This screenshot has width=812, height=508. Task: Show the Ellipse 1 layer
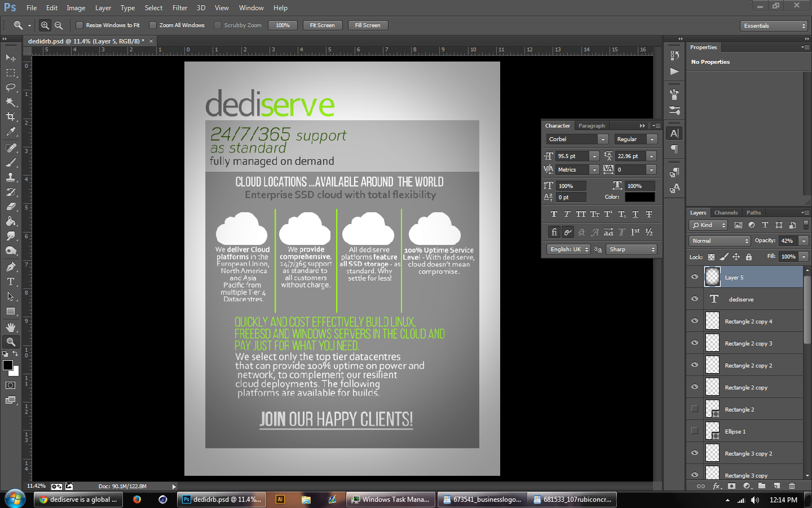click(x=695, y=431)
